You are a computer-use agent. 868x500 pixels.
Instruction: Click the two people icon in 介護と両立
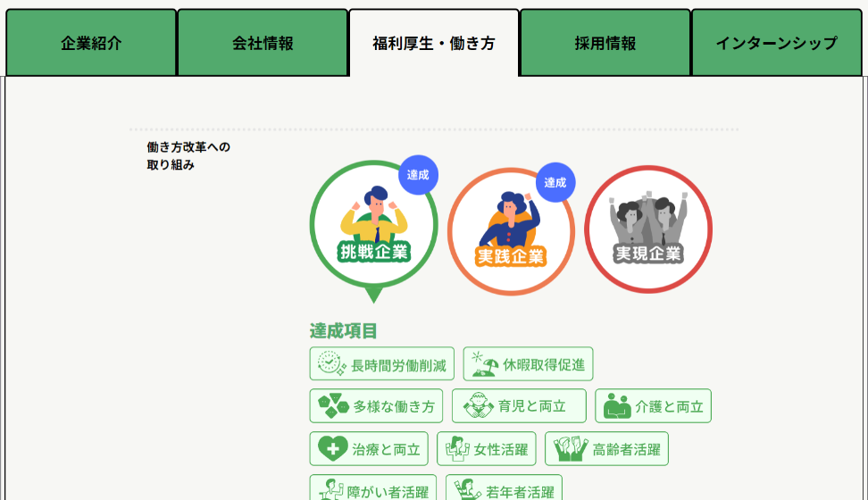[x=617, y=406]
